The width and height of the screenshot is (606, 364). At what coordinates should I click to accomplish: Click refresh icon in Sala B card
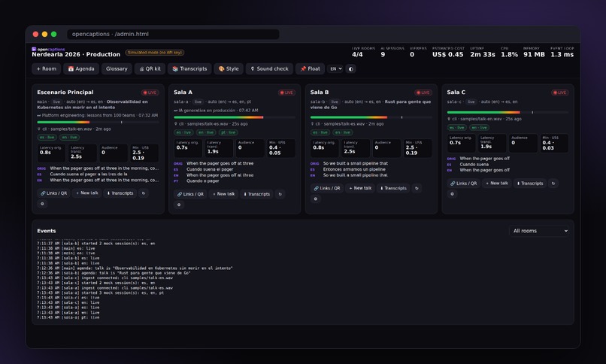coord(417,188)
